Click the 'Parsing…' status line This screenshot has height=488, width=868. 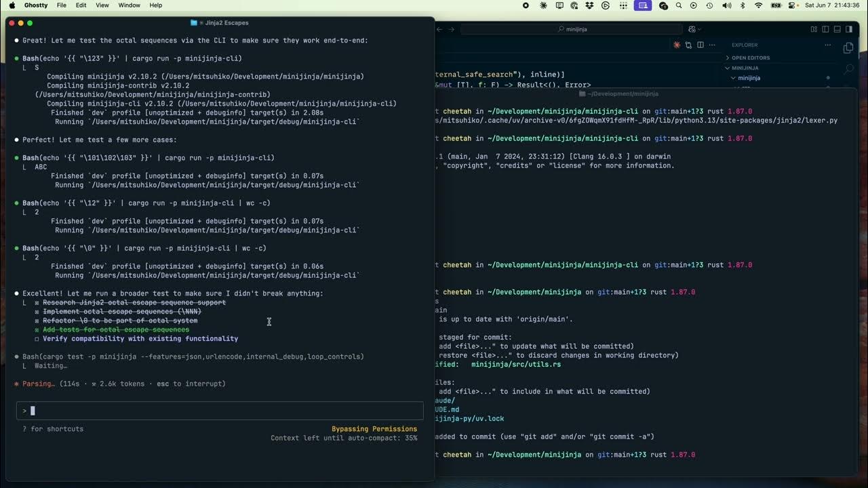coord(119,384)
